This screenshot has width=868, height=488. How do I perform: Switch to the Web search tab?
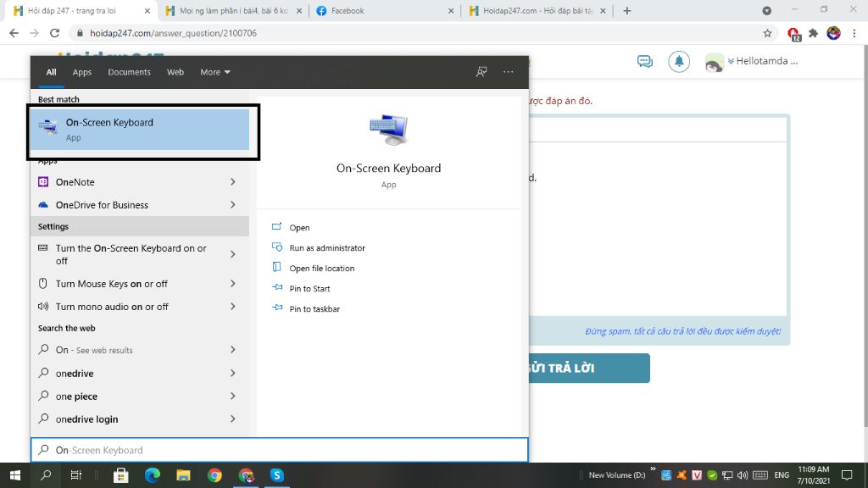click(x=175, y=72)
